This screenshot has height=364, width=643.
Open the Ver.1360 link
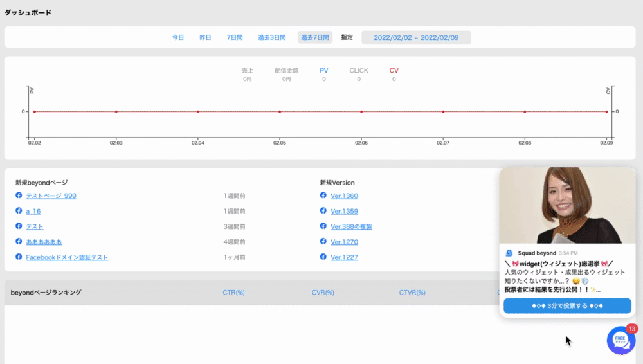[x=345, y=196]
